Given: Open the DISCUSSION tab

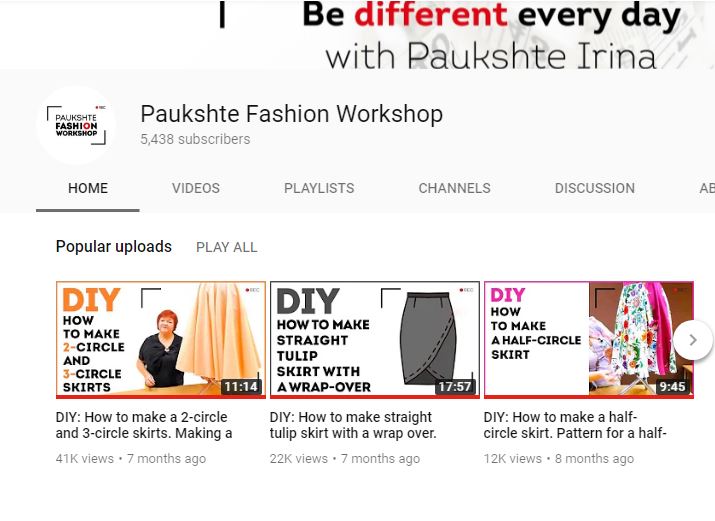Looking at the screenshot, I should click(x=595, y=188).
